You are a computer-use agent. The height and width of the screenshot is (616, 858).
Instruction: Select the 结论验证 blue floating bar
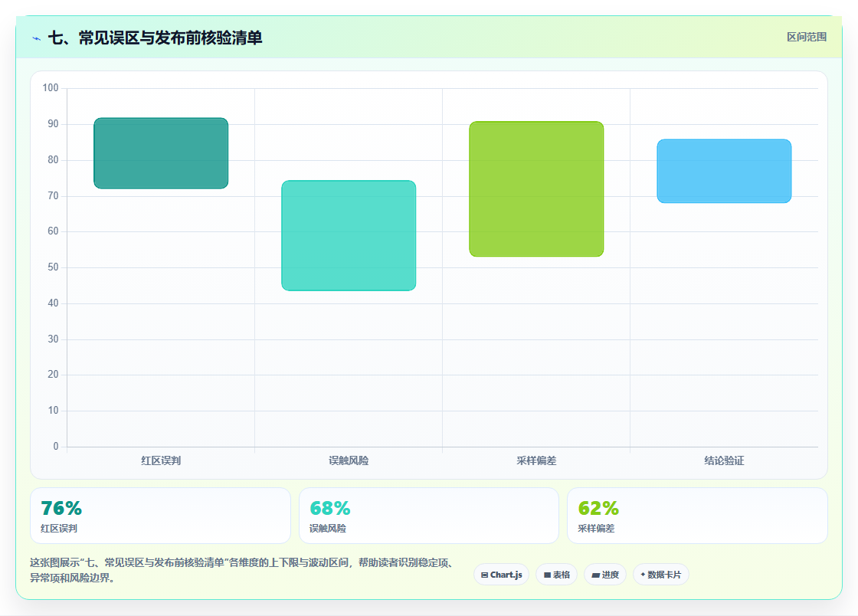[724, 171]
